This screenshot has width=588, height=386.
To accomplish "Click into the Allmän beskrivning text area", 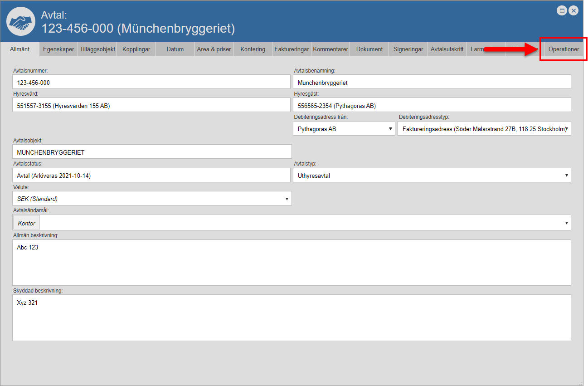I will pos(291,263).
